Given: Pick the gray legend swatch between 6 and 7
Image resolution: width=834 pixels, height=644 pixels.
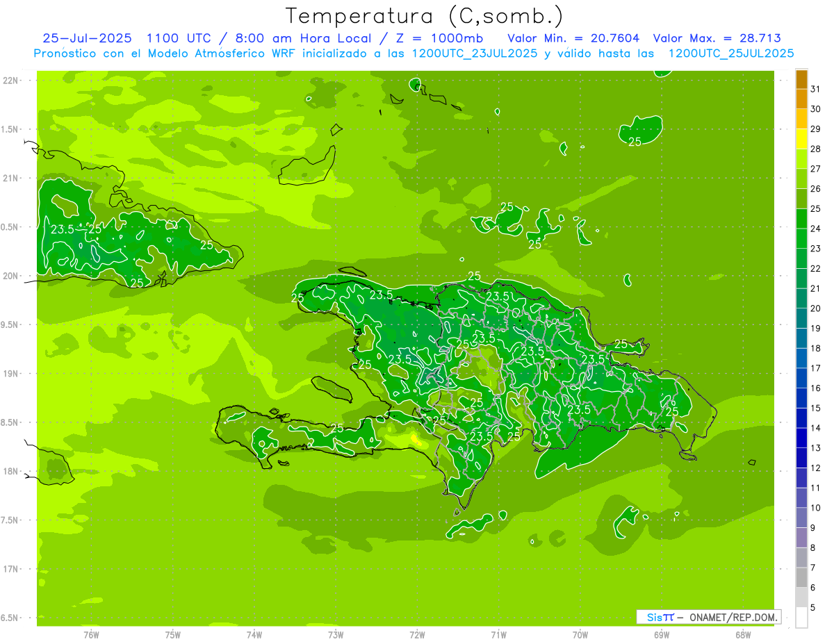Looking at the screenshot, I should (x=801, y=577).
